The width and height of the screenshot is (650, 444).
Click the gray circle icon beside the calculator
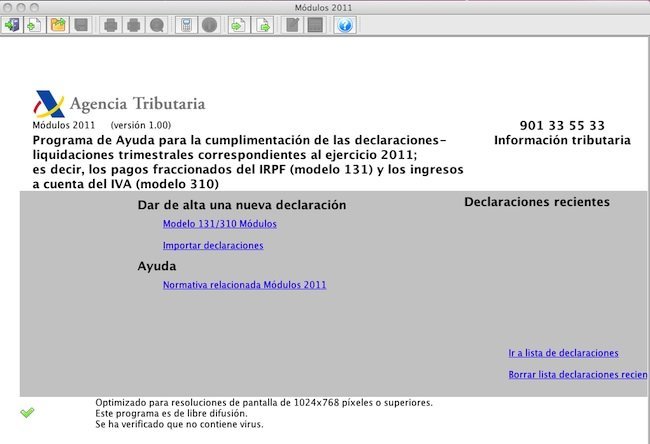click(209, 26)
